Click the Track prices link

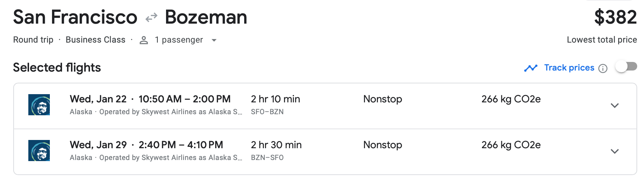coord(569,68)
